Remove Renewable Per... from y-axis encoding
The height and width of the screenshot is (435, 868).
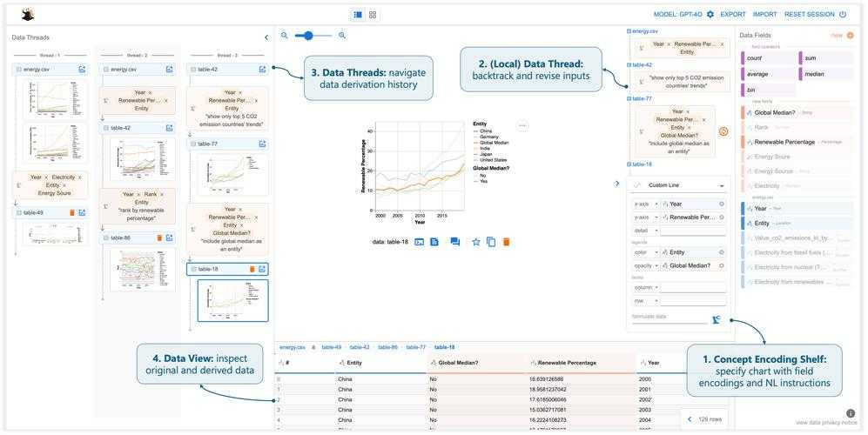point(722,217)
